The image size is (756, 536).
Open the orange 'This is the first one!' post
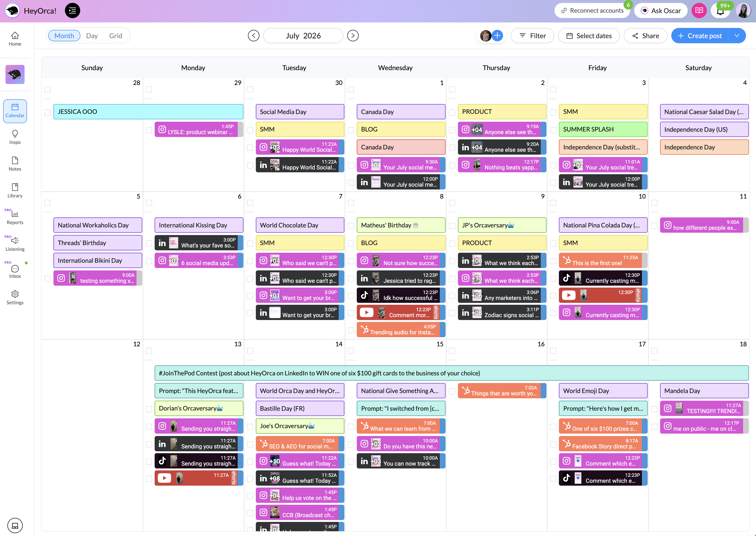[603, 260]
